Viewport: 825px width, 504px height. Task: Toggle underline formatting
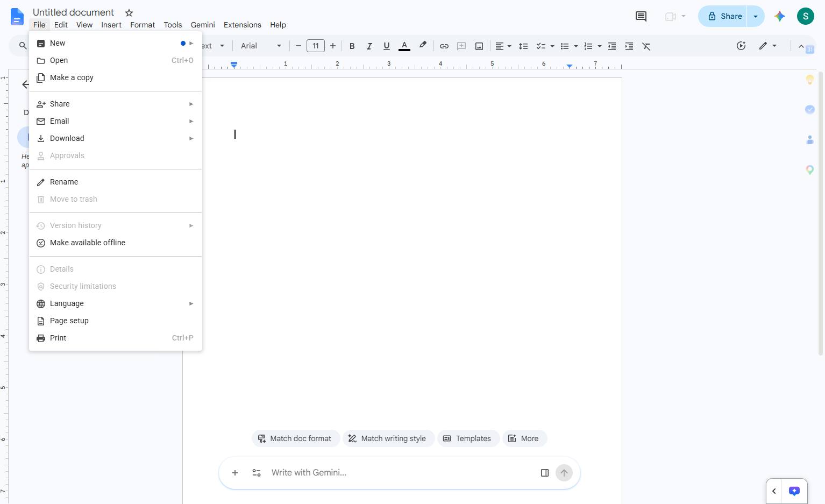point(387,46)
